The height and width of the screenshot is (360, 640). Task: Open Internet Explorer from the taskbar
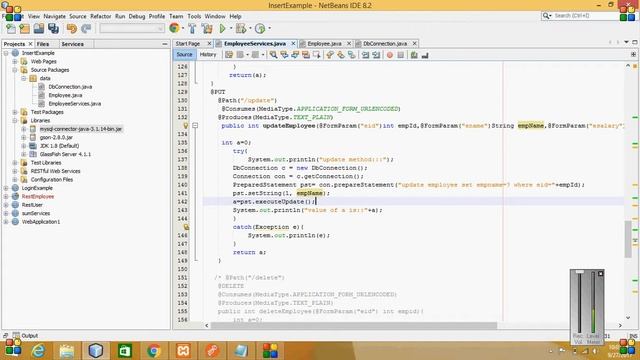38,351
